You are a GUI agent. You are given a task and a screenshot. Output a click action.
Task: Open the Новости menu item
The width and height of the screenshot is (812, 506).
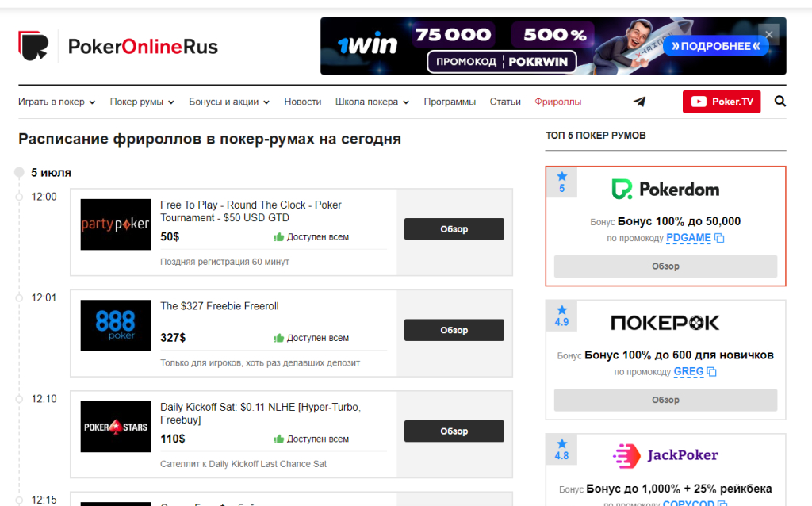302,102
